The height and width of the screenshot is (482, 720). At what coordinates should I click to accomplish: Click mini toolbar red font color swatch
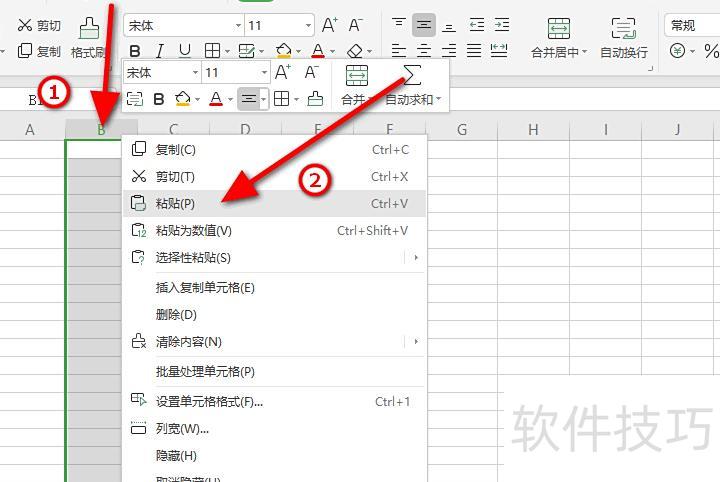point(216,99)
